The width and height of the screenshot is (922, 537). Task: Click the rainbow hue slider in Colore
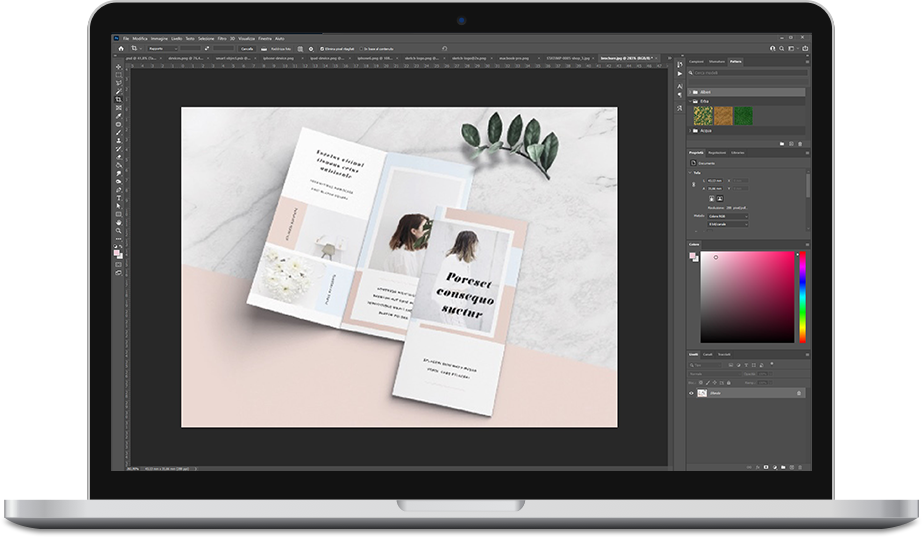tap(802, 297)
